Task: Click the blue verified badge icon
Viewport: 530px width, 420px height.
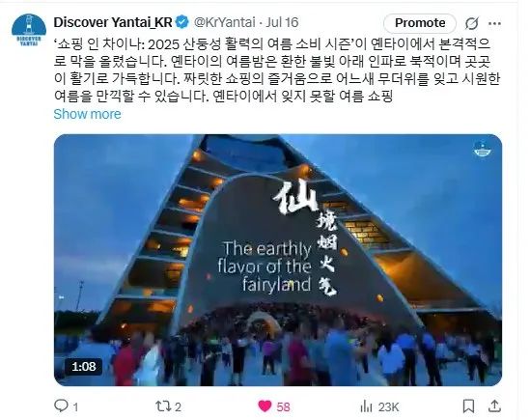Action: (182, 22)
